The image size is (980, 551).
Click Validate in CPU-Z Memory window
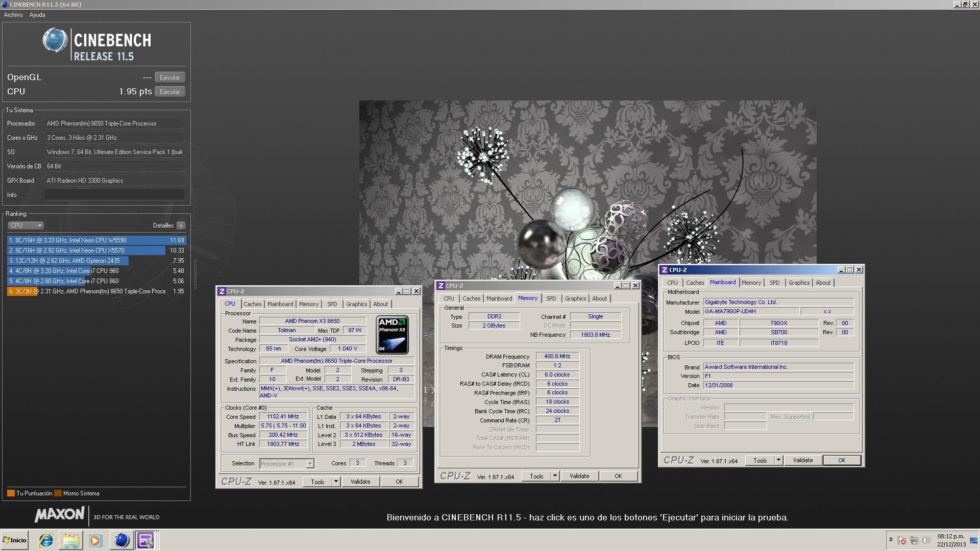pos(579,476)
